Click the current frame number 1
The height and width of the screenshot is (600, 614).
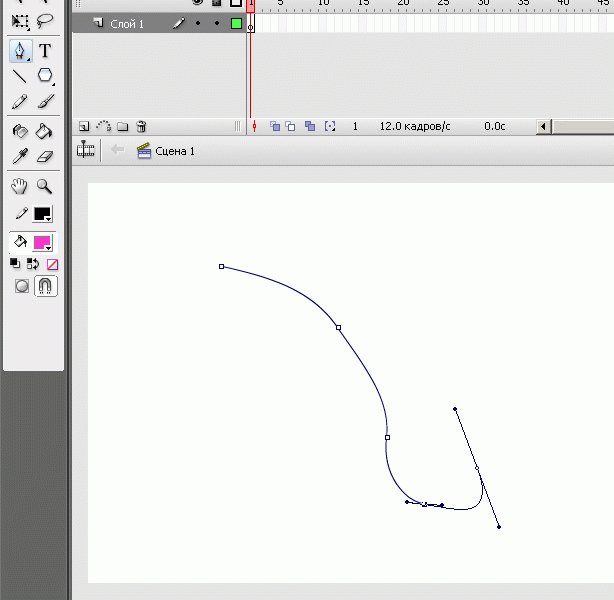355,127
